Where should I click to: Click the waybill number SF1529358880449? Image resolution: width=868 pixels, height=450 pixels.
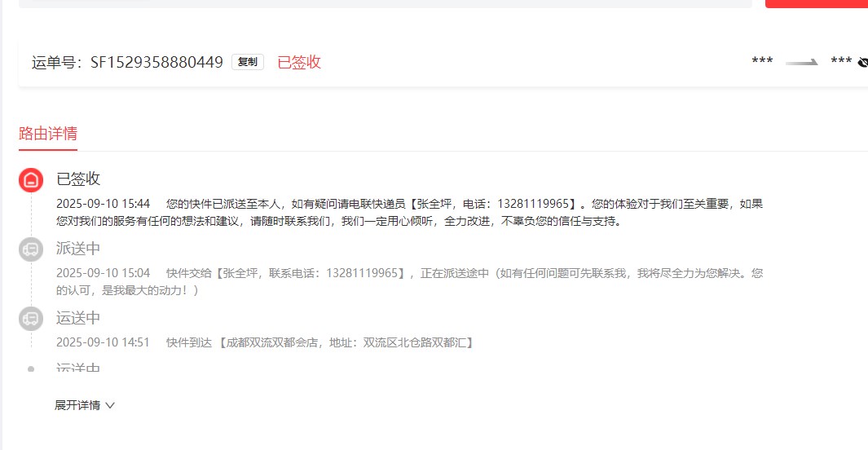tap(156, 63)
